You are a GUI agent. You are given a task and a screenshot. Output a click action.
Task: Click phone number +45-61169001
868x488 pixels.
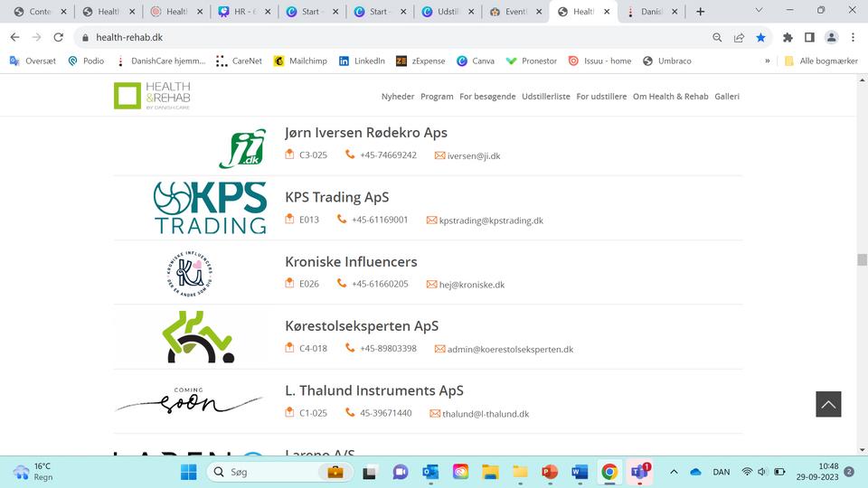(x=380, y=220)
